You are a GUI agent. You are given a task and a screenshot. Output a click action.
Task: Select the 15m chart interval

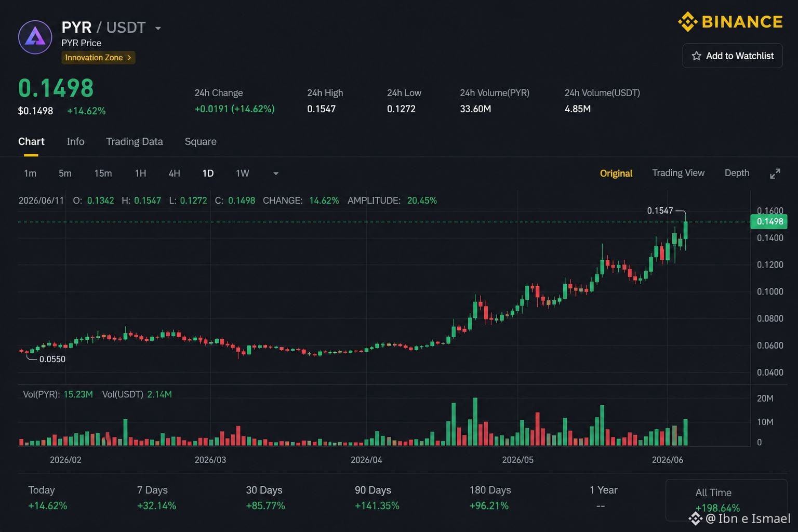click(103, 173)
